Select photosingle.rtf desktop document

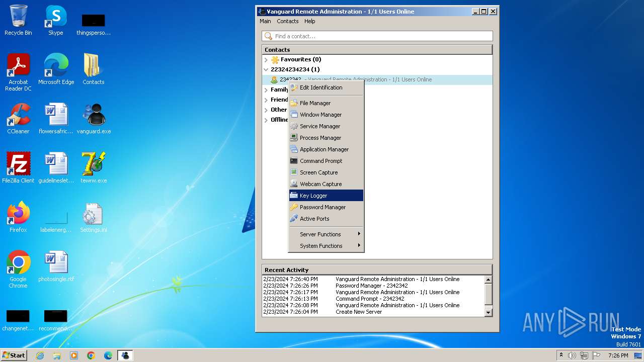(x=56, y=266)
